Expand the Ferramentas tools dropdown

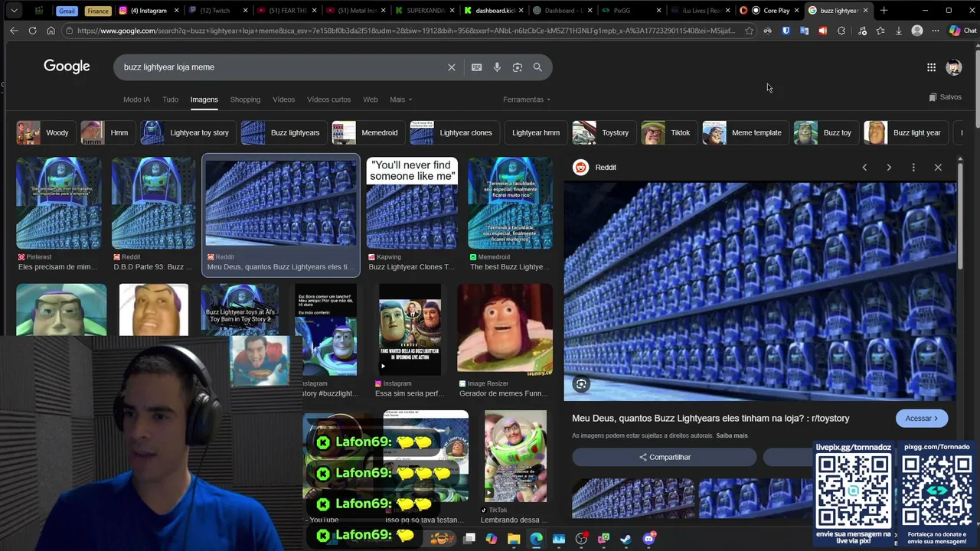[527, 99]
